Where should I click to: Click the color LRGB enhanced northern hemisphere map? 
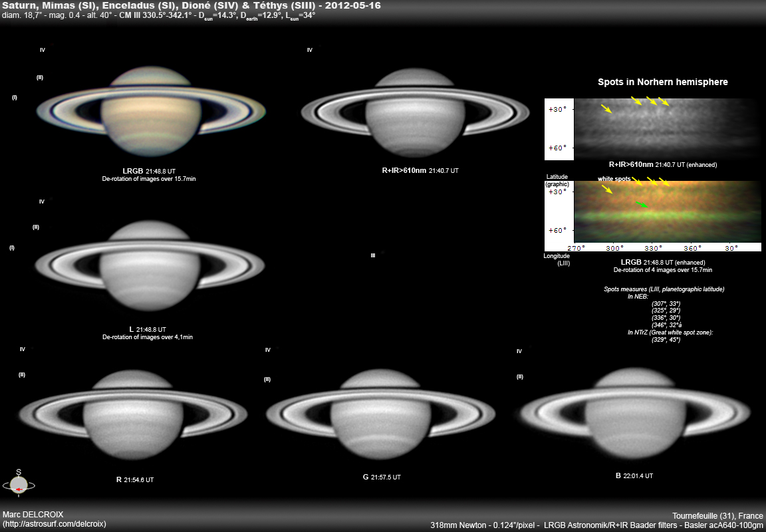pos(668,211)
